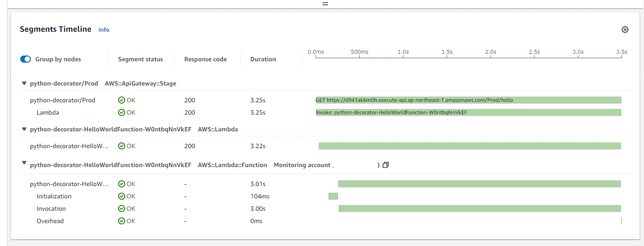The width and height of the screenshot is (644, 246).
Task: Select the Initialization subsegment name
Action: tap(54, 196)
